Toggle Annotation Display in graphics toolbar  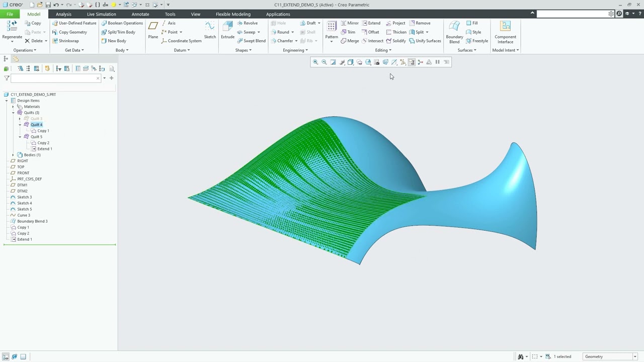pyautogui.click(x=412, y=62)
